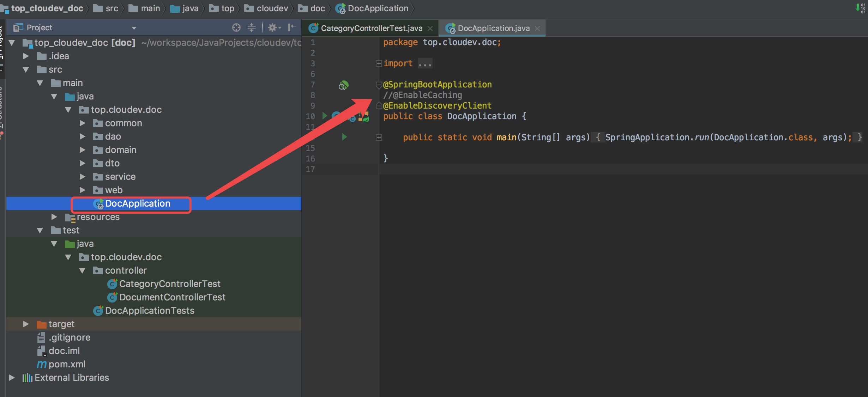Image resolution: width=868 pixels, height=397 pixels.
Task: Expand the resources folder
Action: coord(54,216)
